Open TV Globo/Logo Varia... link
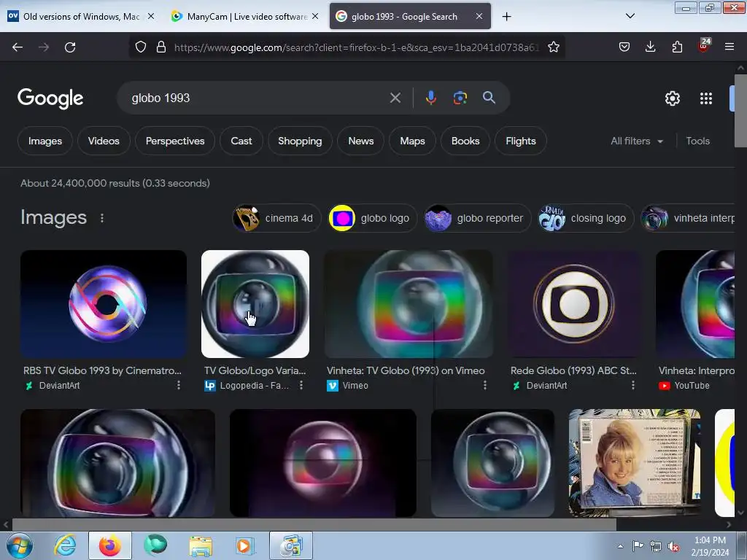The image size is (747, 560). [x=255, y=370]
